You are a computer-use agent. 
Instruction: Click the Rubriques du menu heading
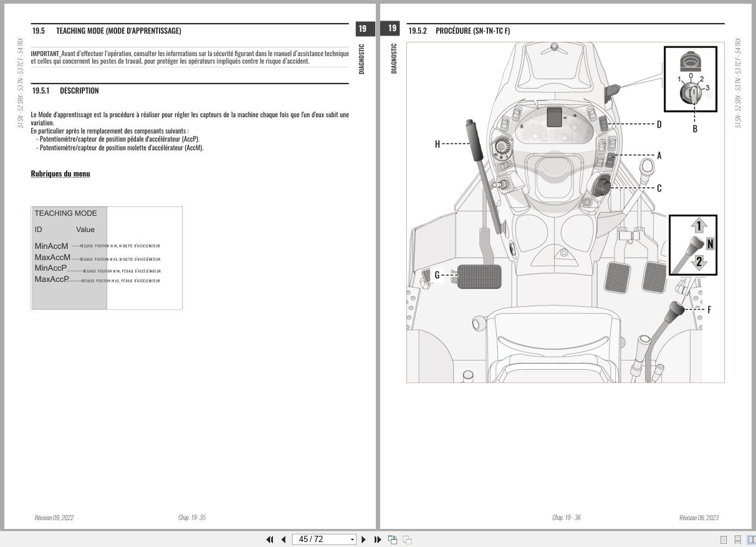60,173
